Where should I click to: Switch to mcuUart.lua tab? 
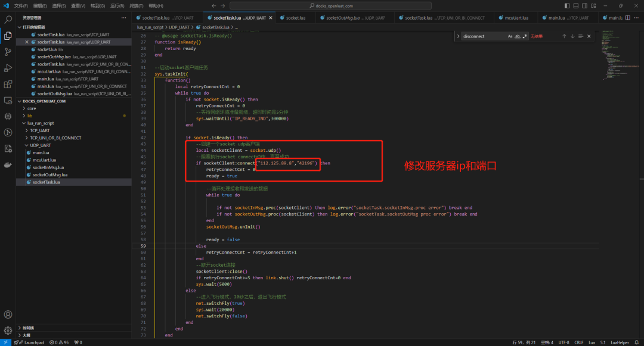516,18
